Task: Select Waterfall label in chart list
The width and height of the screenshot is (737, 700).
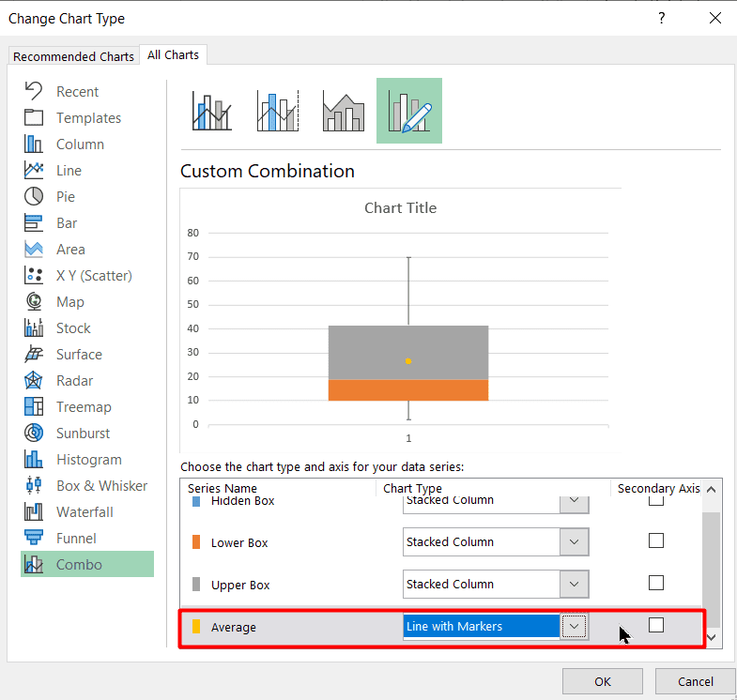Action: 84,512
